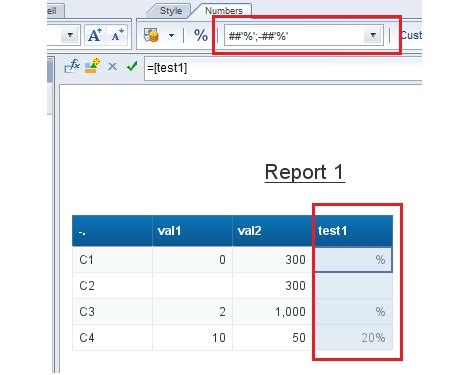This screenshot has height=375, width=470.
Task: Select the val1 cell showing 2
Action: [x=192, y=312]
